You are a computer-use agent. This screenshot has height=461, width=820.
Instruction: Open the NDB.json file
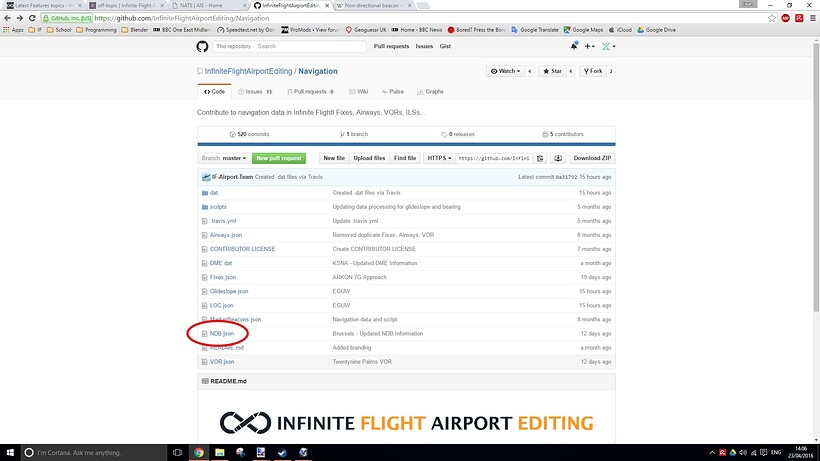click(222, 333)
